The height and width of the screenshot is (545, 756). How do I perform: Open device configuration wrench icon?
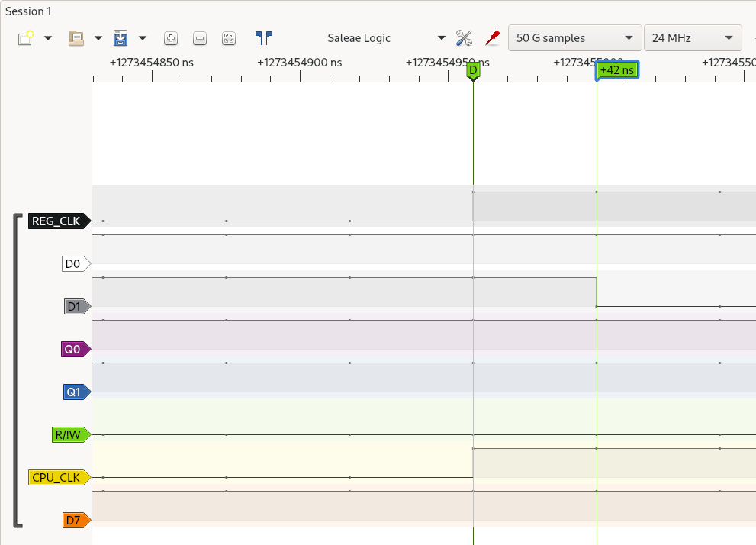point(464,38)
